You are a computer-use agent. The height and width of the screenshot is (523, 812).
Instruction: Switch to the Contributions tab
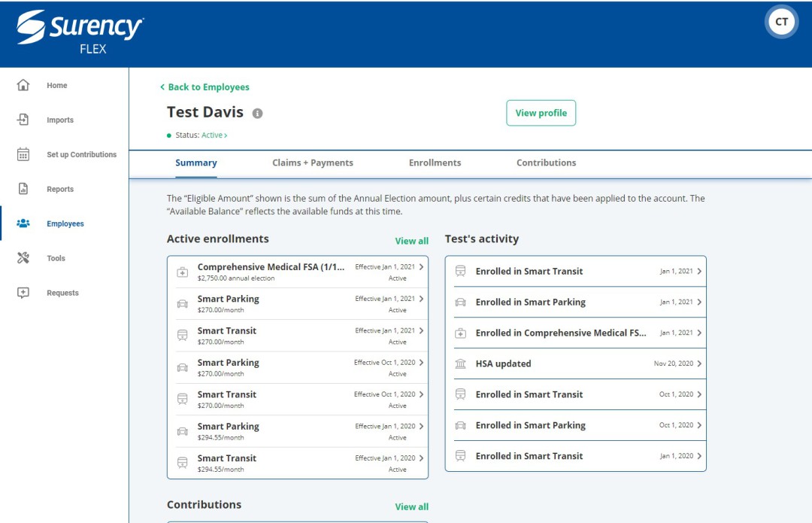pos(547,163)
